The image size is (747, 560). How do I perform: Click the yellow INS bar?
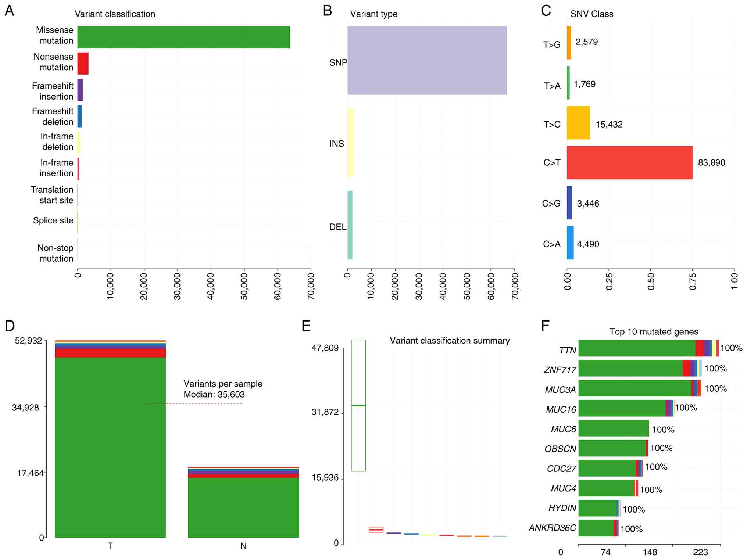tap(350, 143)
